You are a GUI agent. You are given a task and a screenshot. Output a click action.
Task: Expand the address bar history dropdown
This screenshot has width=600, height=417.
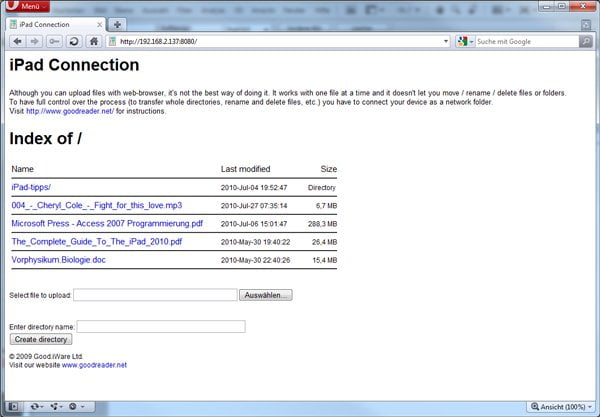445,42
